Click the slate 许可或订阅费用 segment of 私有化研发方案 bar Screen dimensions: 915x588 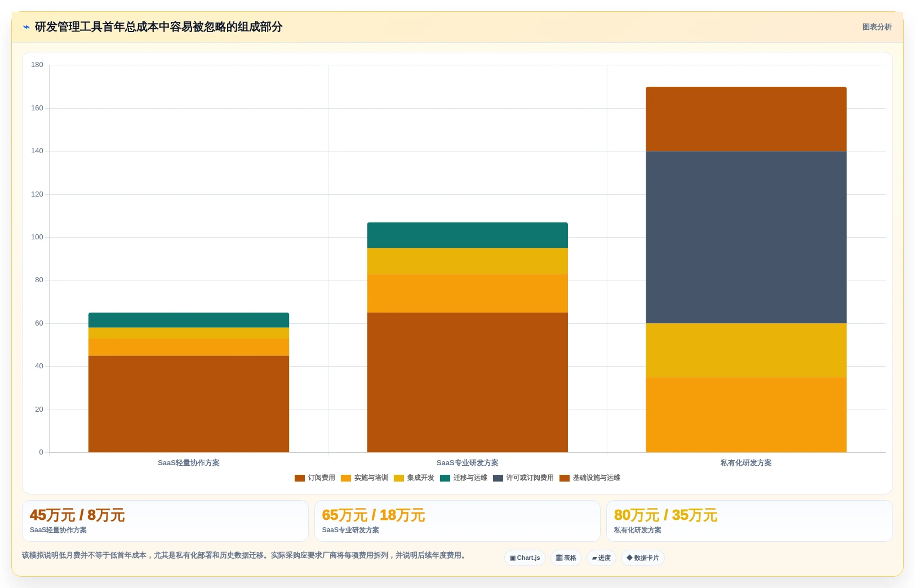(x=746, y=237)
